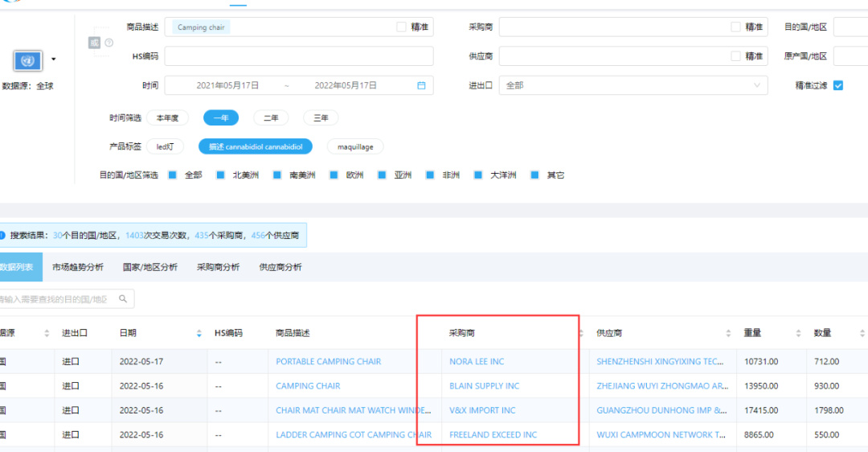The image size is (868, 452).
Task: Expand the 进出口 dropdown
Action: (x=757, y=85)
